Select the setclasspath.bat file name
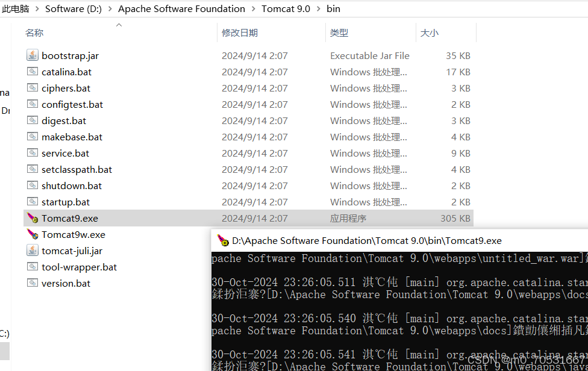This screenshot has width=588, height=371. point(77,169)
